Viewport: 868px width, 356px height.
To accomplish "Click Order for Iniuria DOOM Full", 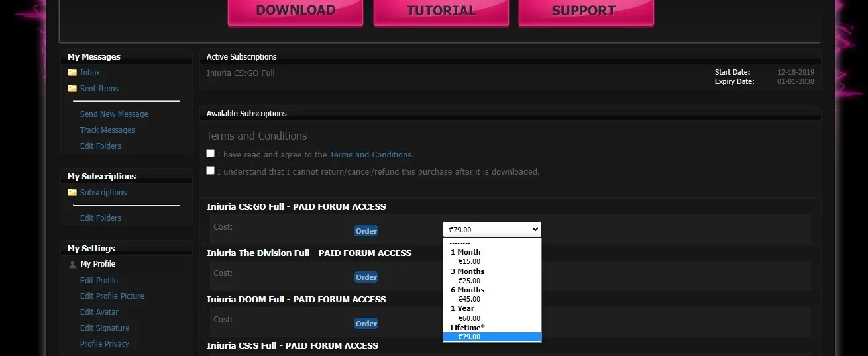I will (x=366, y=324).
